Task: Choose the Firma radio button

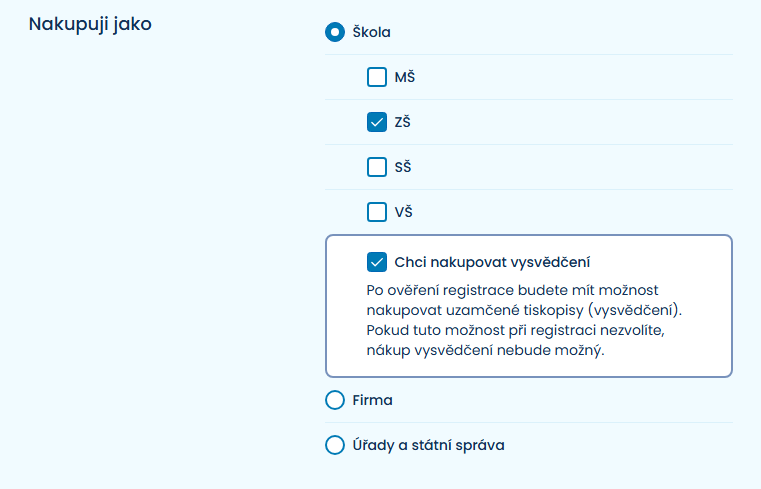Action: point(335,400)
